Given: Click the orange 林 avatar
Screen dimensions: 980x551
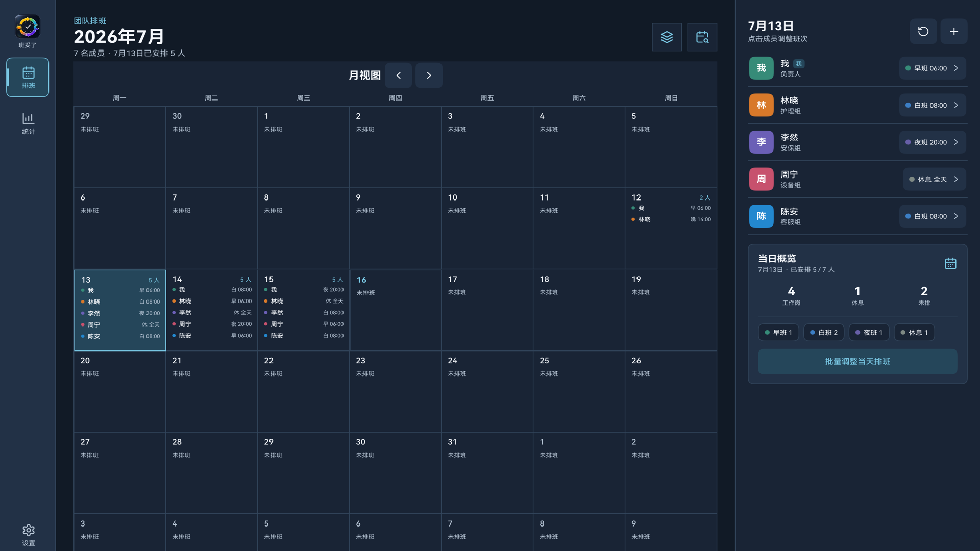Looking at the screenshot, I should coord(761,105).
